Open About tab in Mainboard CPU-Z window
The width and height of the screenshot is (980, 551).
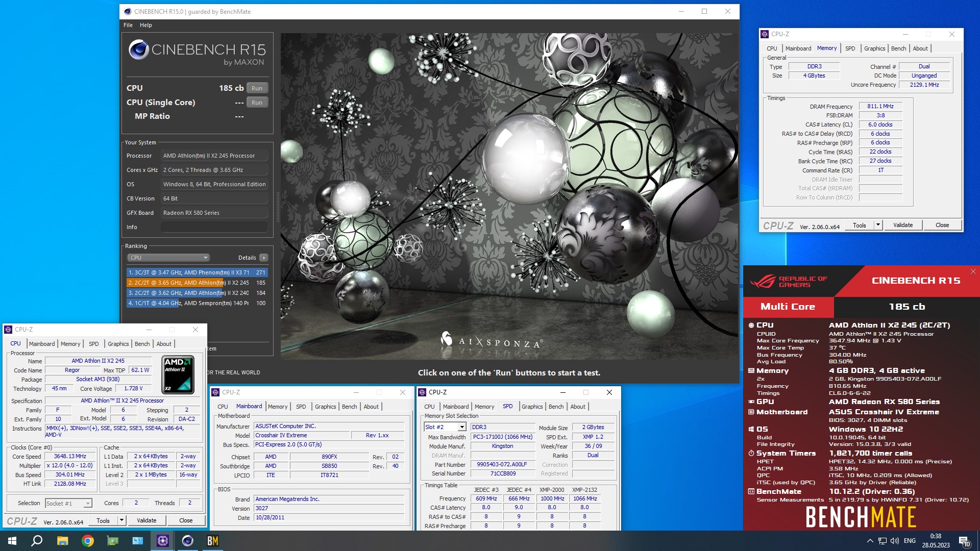click(x=371, y=407)
